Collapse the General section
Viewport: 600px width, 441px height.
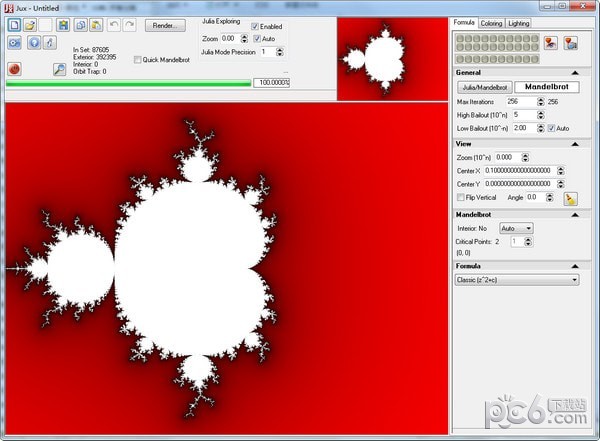575,72
